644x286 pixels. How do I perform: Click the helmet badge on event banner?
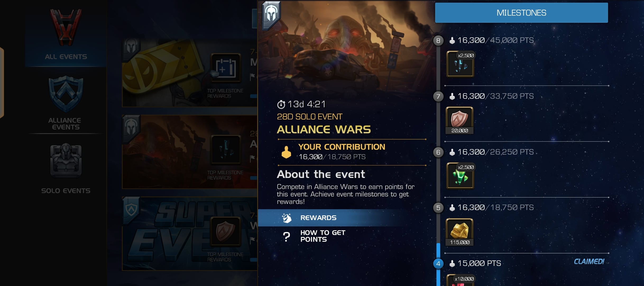[271, 15]
